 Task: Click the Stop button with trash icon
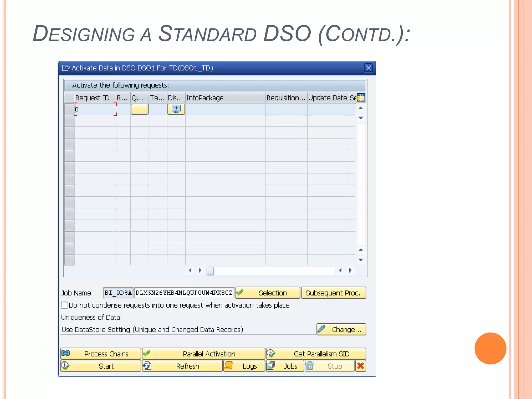coord(330,366)
